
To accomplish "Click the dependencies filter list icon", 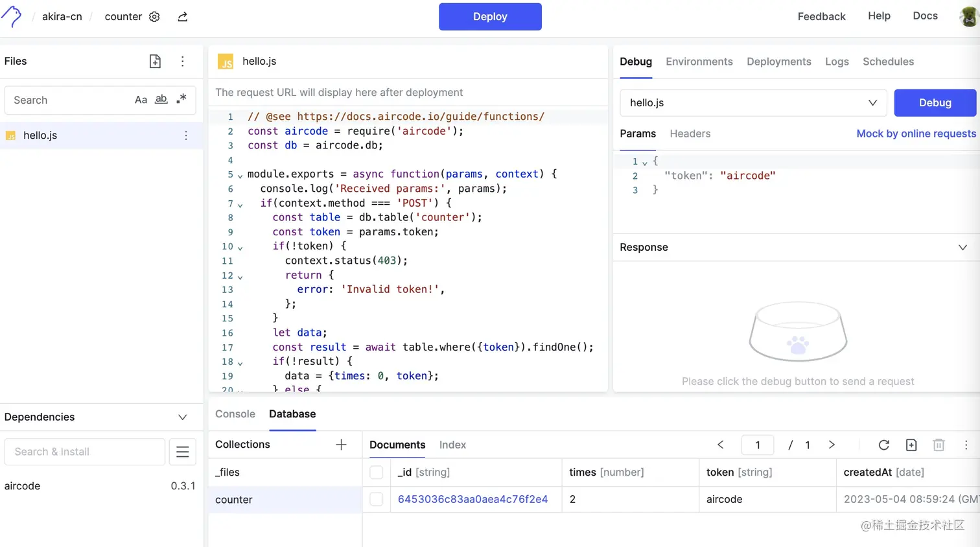I will (182, 452).
